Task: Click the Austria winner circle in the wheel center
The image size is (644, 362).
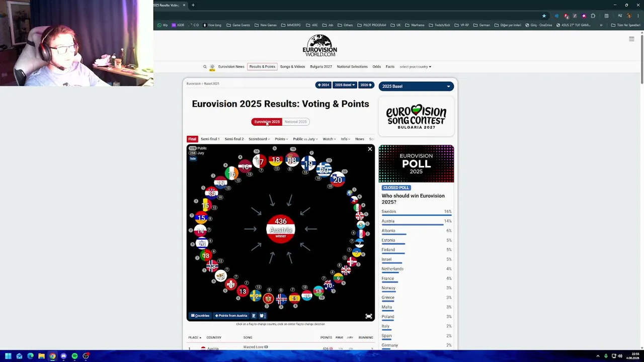Action: 281,229
